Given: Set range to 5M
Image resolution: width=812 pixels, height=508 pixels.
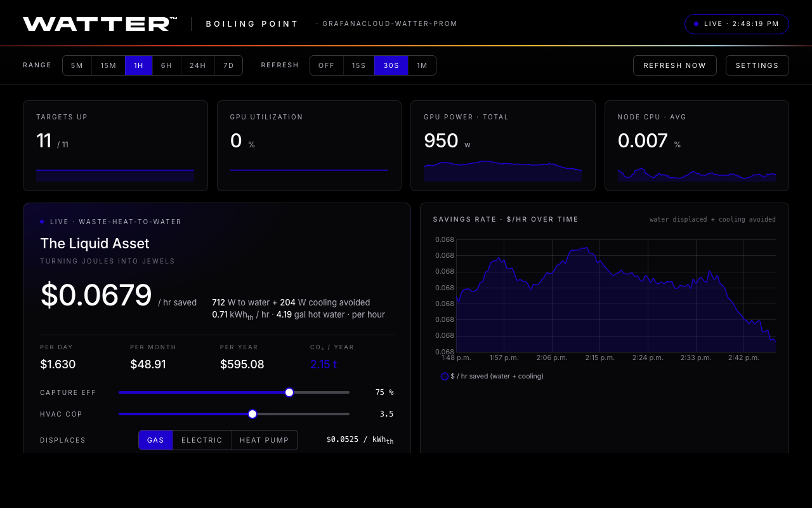Looking at the screenshot, I should pos(77,65).
